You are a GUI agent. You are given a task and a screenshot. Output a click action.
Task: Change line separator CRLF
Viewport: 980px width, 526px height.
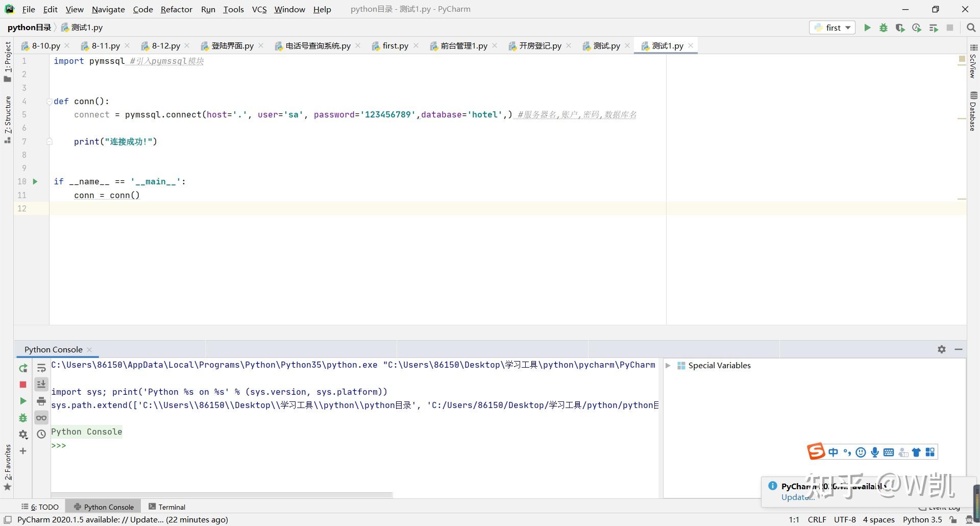817,520
